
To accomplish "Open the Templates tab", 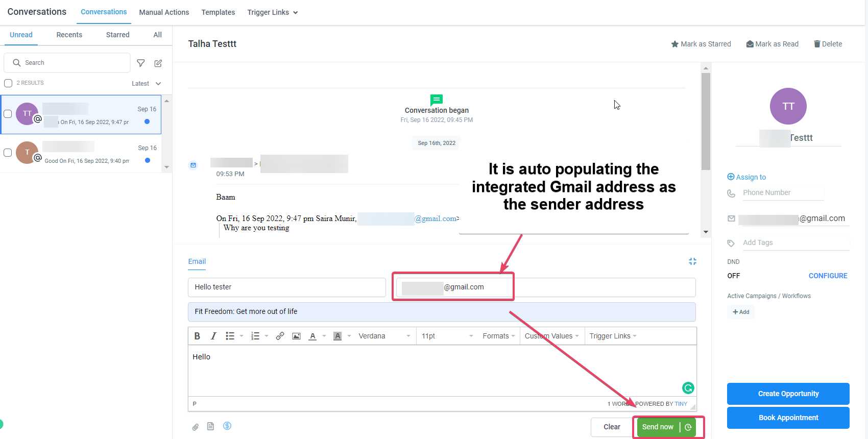I will [218, 12].
